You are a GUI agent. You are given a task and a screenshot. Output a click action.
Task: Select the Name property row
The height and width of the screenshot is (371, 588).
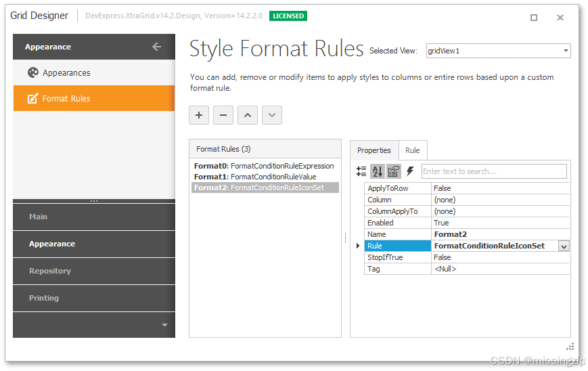click(x=467, y=234)
